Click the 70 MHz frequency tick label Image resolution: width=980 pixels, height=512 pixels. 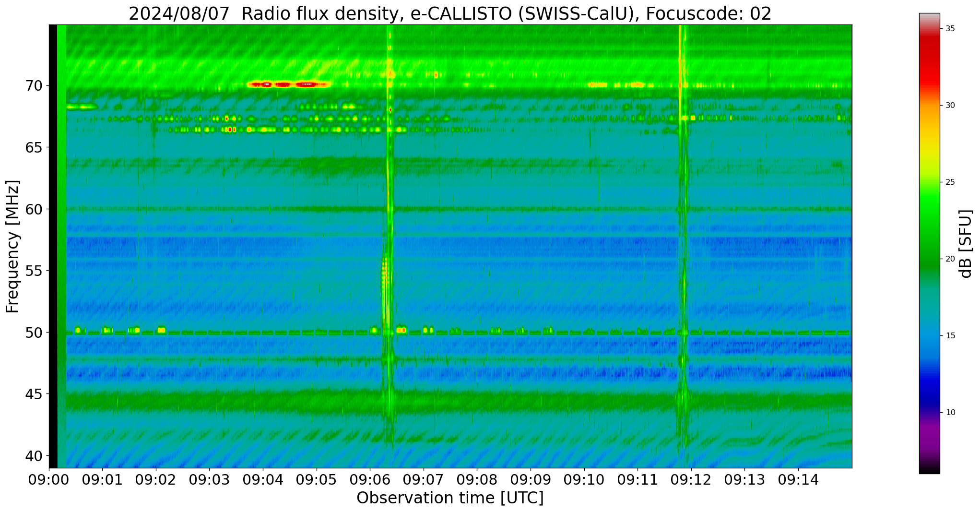pos(34,86)
